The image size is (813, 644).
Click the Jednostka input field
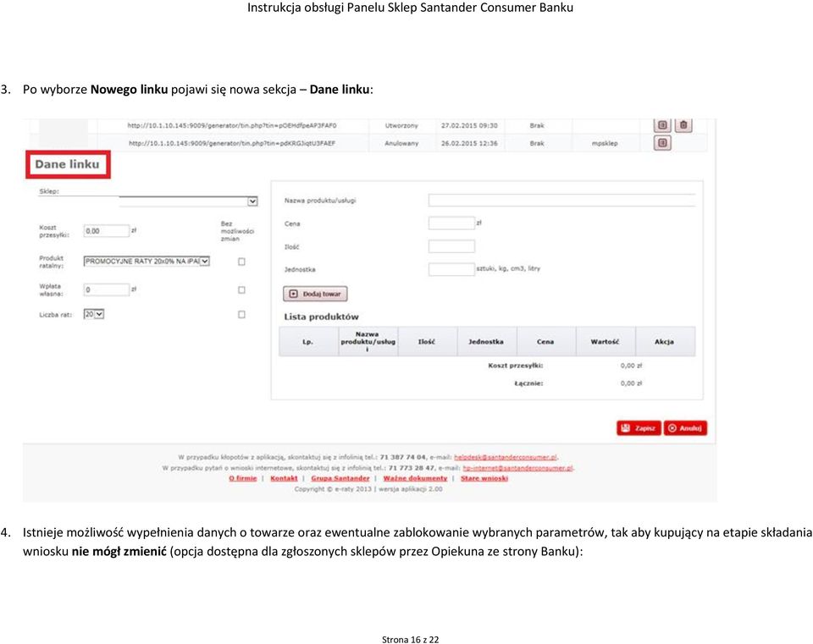pos(451,269)
